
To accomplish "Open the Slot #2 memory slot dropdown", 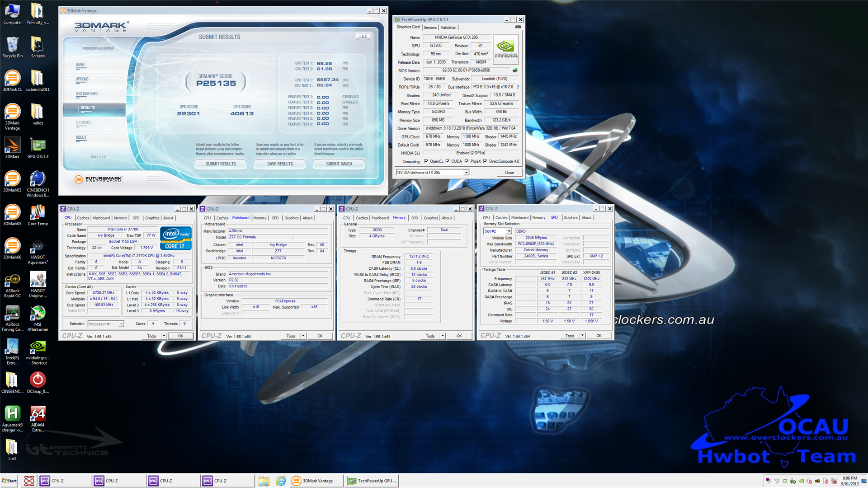I will (509, 231).
